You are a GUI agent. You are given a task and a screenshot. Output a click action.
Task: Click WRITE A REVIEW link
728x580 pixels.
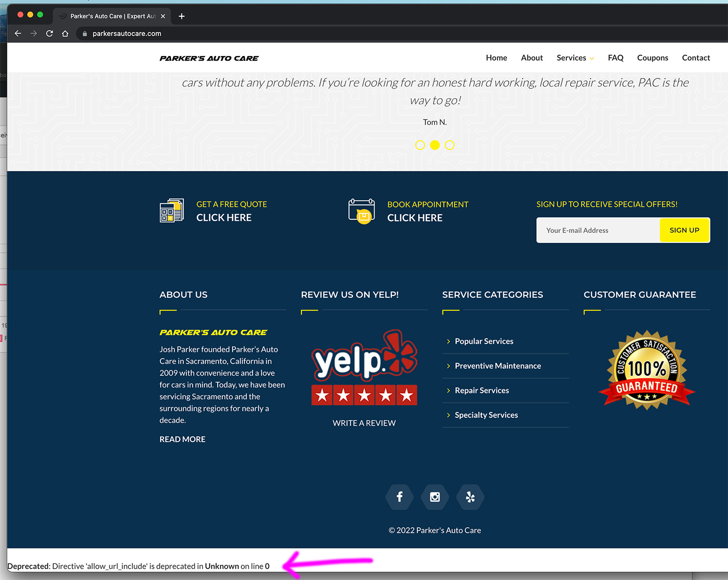[x=364, y=423]
